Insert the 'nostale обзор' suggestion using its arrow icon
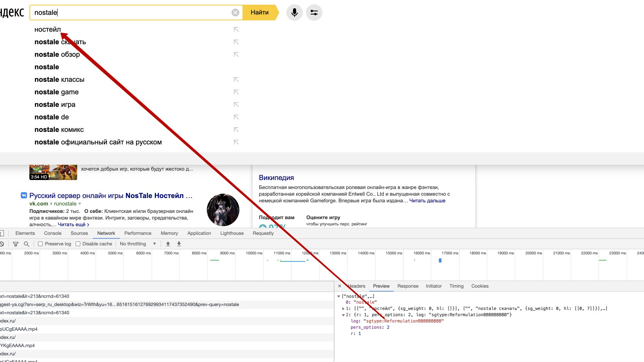This screenshot has width=644, height=362. tap(236, 54)
